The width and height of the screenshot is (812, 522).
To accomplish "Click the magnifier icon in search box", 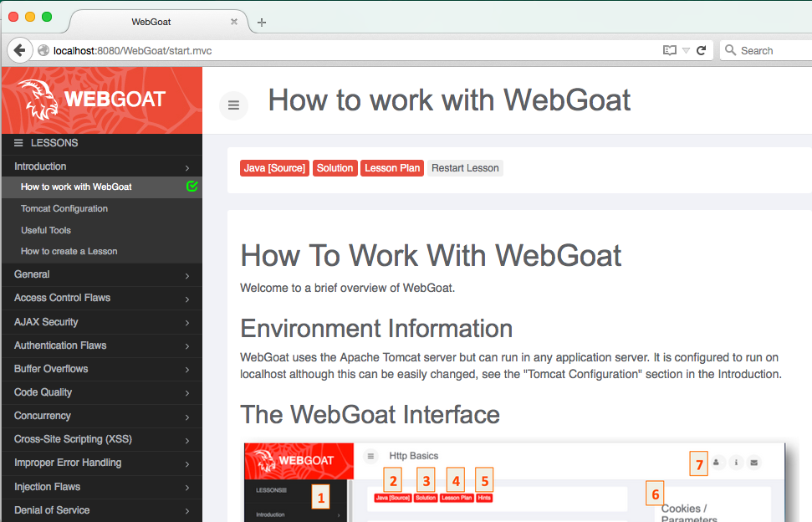I will click(730, 49).
